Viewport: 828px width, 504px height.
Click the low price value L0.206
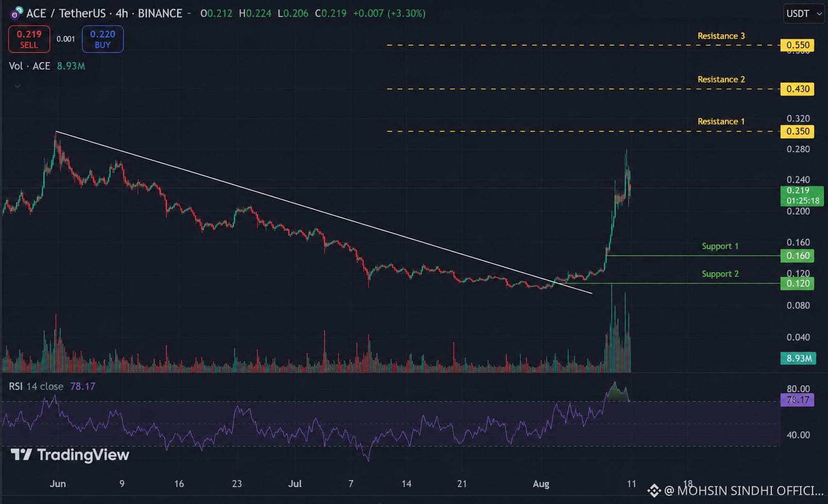coord(293,13)
